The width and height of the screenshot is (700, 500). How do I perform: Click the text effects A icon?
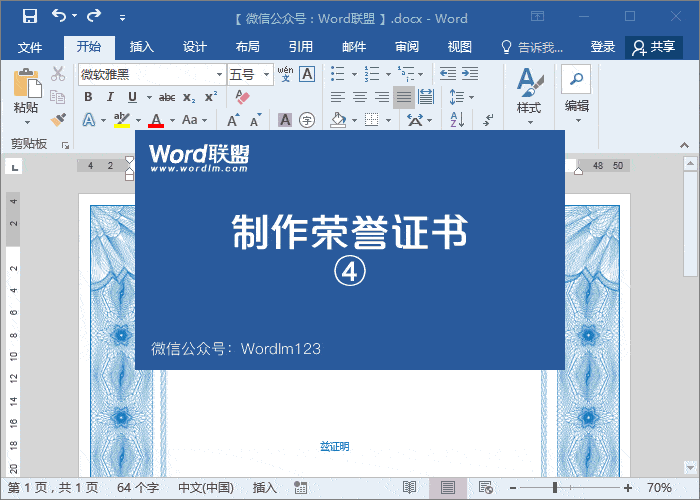[89, 120]
